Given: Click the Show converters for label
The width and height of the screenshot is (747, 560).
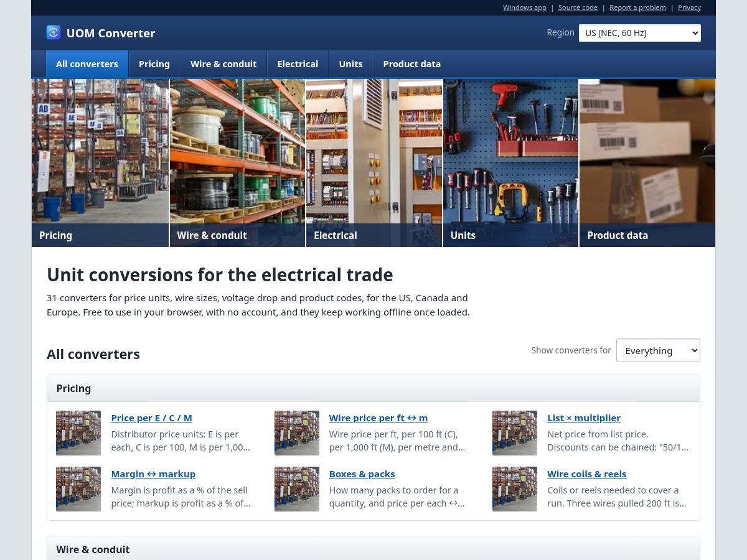Looking at the screenshot, I should tap(571, 350).
